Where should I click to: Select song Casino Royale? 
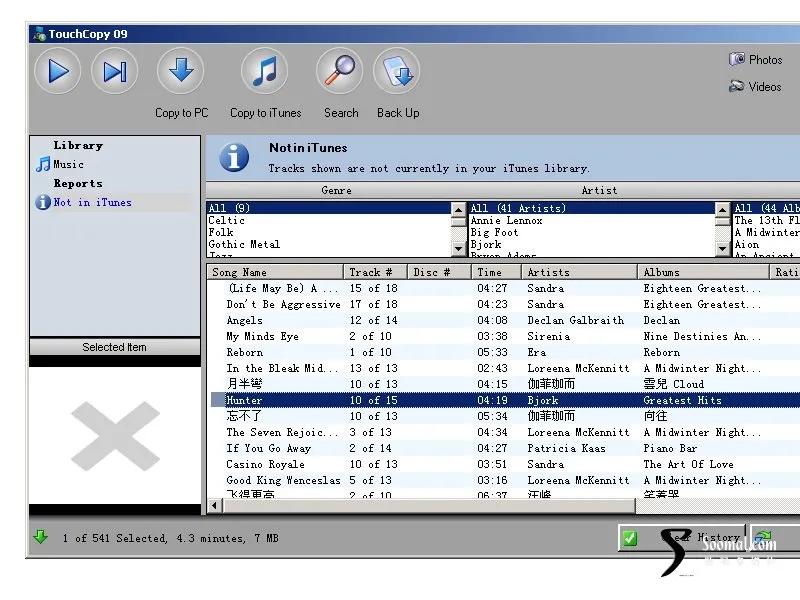click(x=266, y=464)
